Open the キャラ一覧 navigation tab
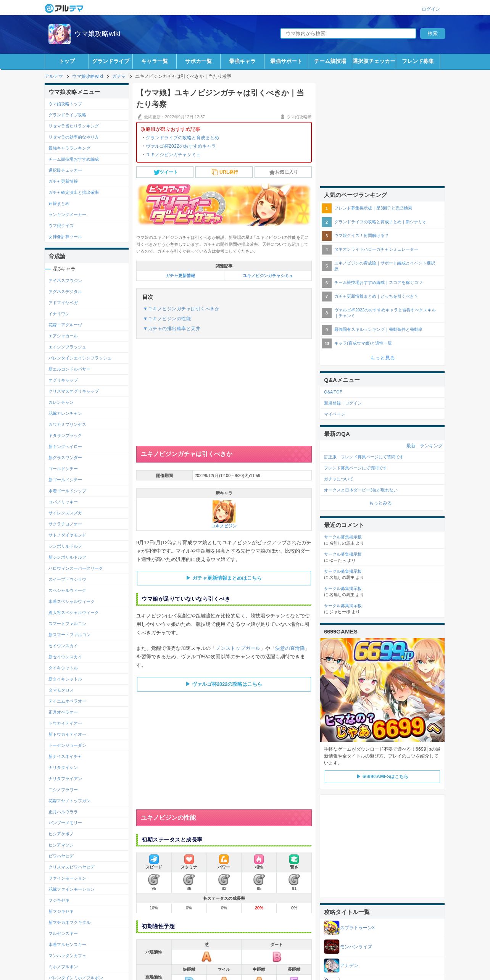The height and width of the screenshot is (980, 490). [x=155, y=61]
